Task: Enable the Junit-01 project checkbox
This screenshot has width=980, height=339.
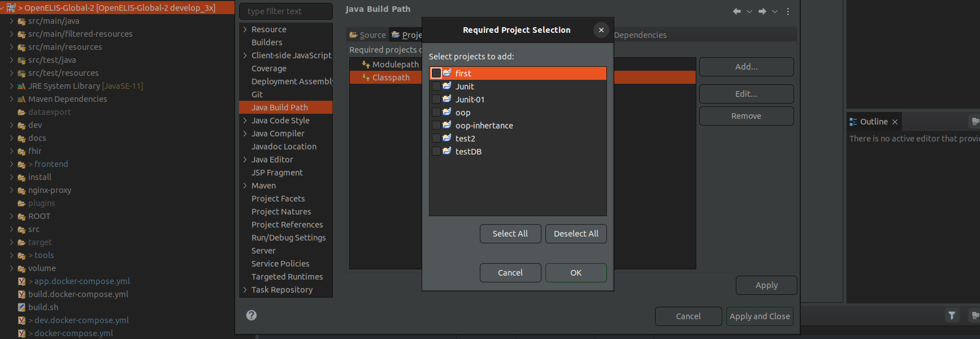Action: tap(436, 100)
